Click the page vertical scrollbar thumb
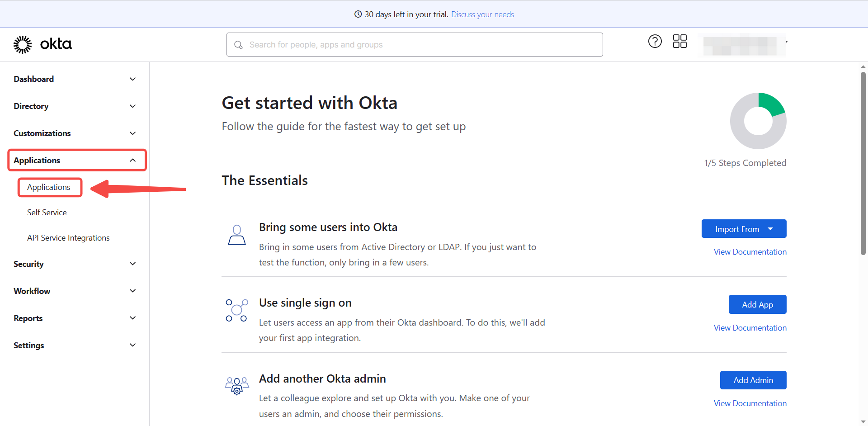This screenshot has height=426, width=868. (x=863, y=163)
